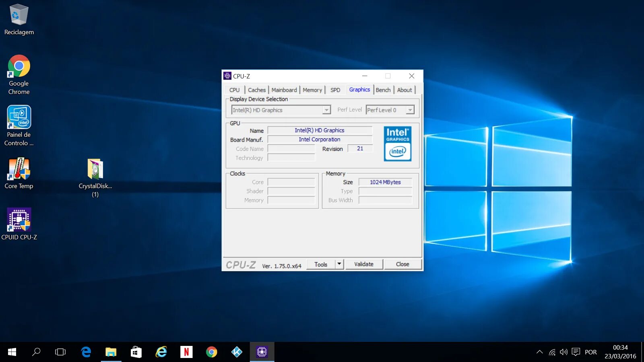Open volume control in tray
The width and height of the screenshot is (644, 362).
pyautogui.click(x=563, y=352)
